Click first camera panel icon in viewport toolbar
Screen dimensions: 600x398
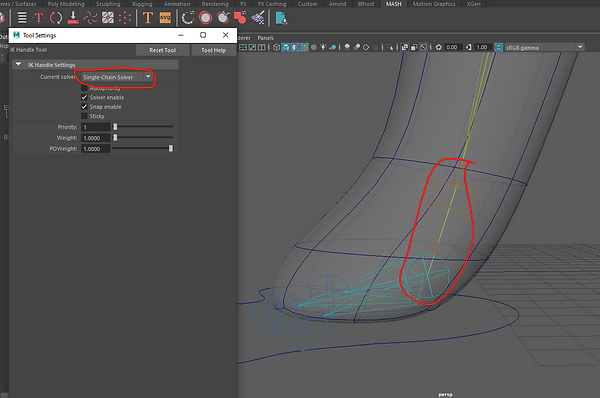tap(243, 47)
